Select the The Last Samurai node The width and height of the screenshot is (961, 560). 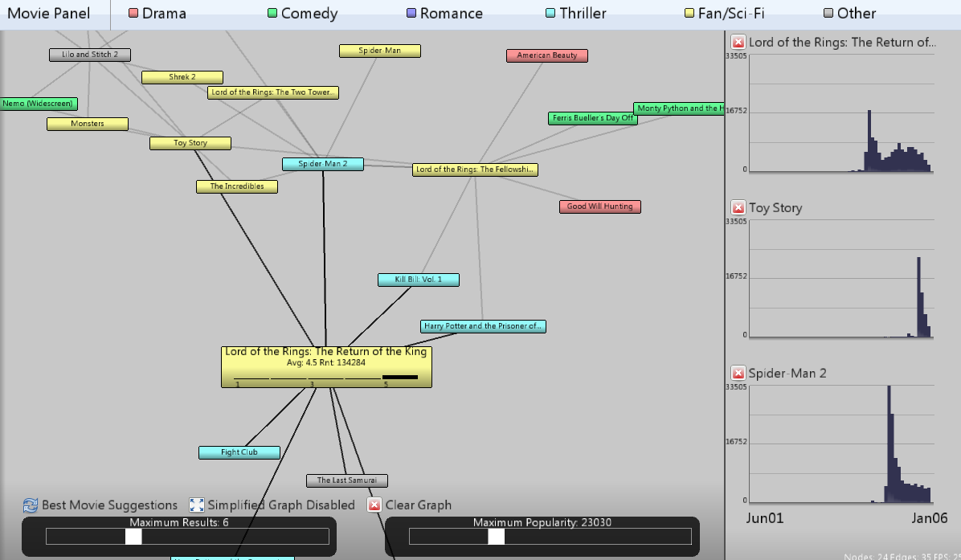(347, 481)
